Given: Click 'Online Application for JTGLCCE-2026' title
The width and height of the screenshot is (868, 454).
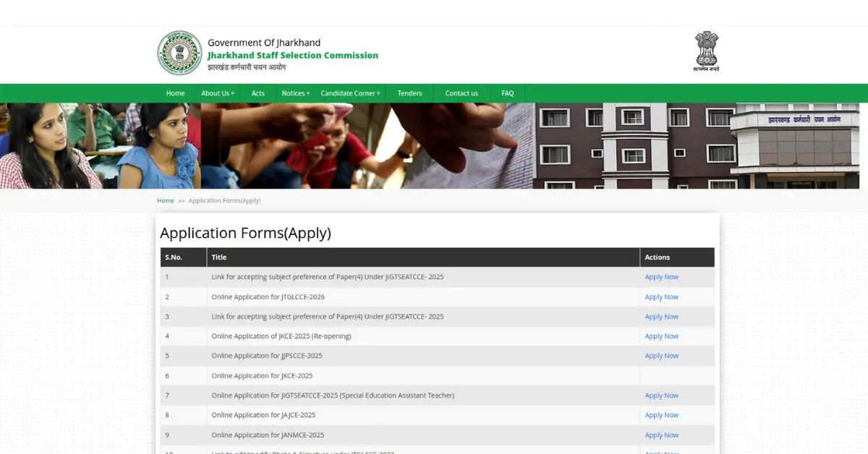Looking at the screenshot, I should [x=268, y=297].
